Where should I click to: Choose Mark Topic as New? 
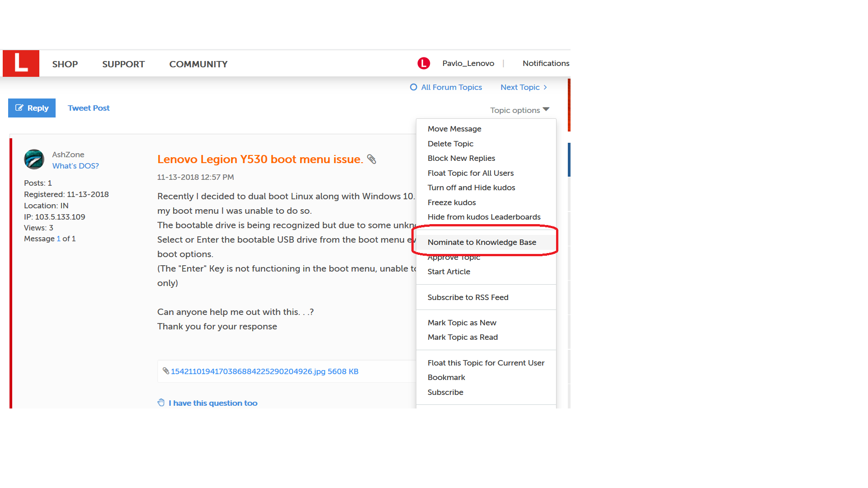[462, 323]
